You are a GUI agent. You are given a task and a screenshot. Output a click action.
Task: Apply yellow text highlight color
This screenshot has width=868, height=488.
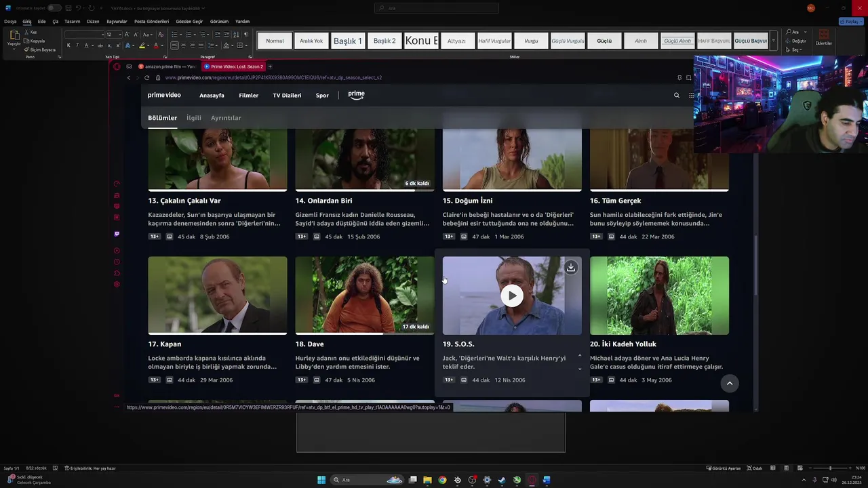click(x=142, y=45)
